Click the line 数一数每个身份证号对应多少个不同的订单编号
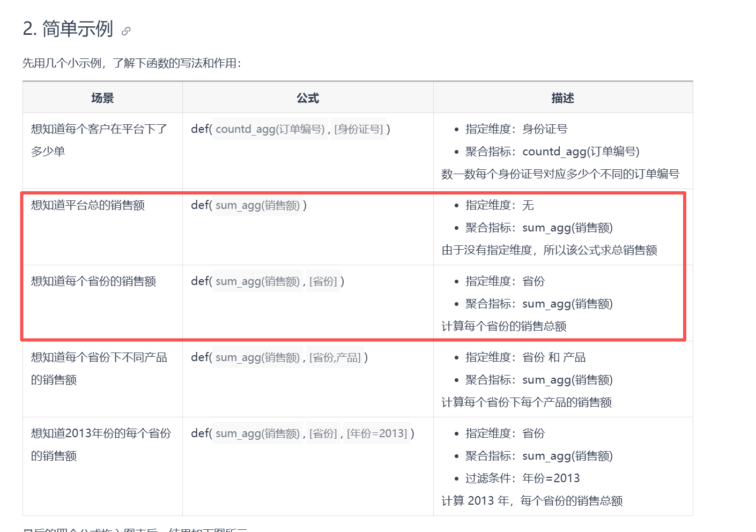Viewport: 756px width, 532px height. tap(560, 174)
